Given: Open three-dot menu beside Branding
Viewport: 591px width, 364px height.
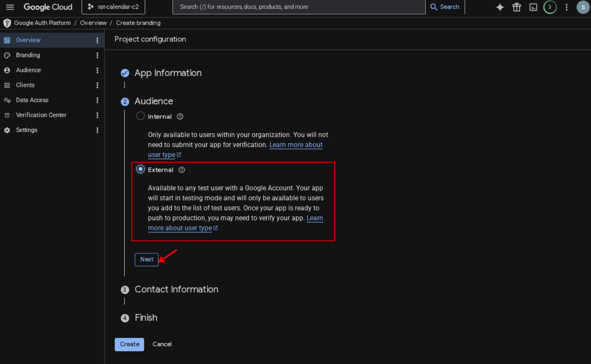Looking at the screenshot, I should click(97, 55).
